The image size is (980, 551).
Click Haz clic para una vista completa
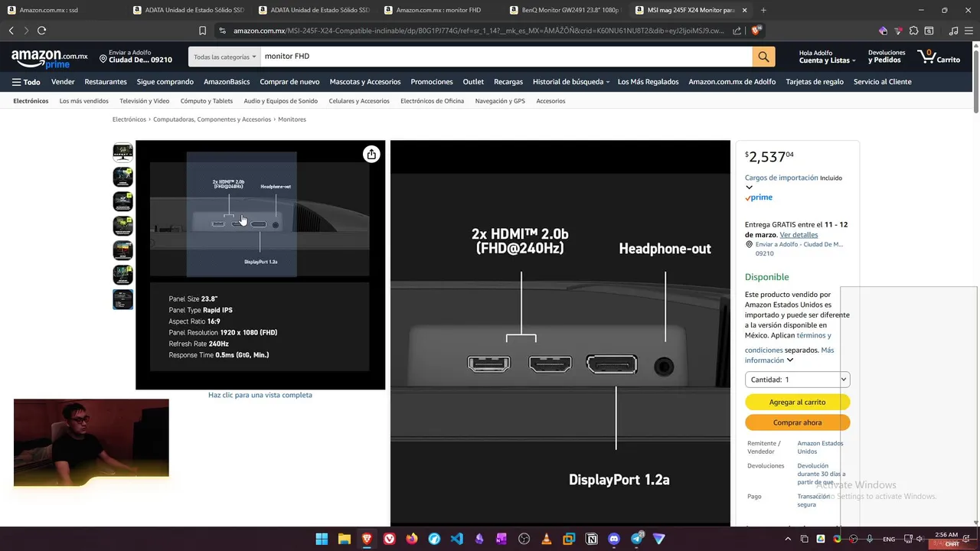(x=260, y=395)
